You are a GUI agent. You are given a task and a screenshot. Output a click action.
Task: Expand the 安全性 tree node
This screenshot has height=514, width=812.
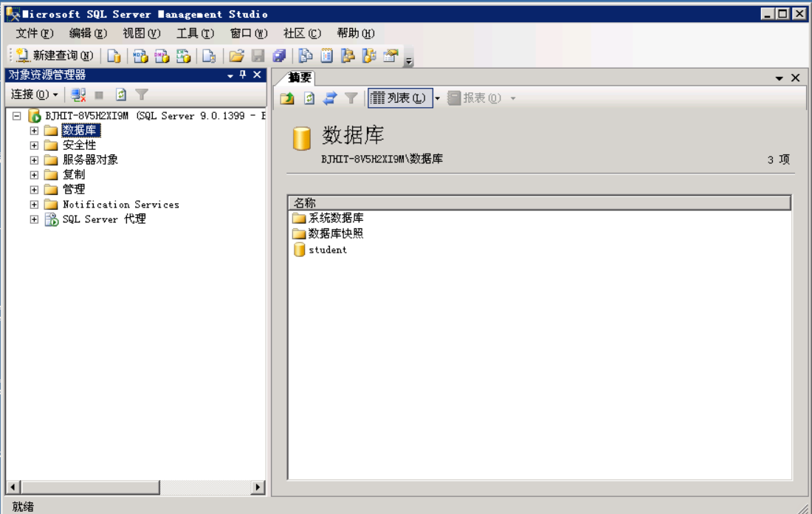click(34, 145)
